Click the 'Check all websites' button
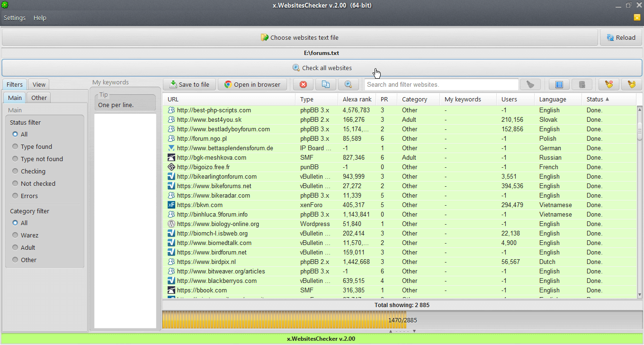The height and width of the screenshot is (345, 644). 322,68
